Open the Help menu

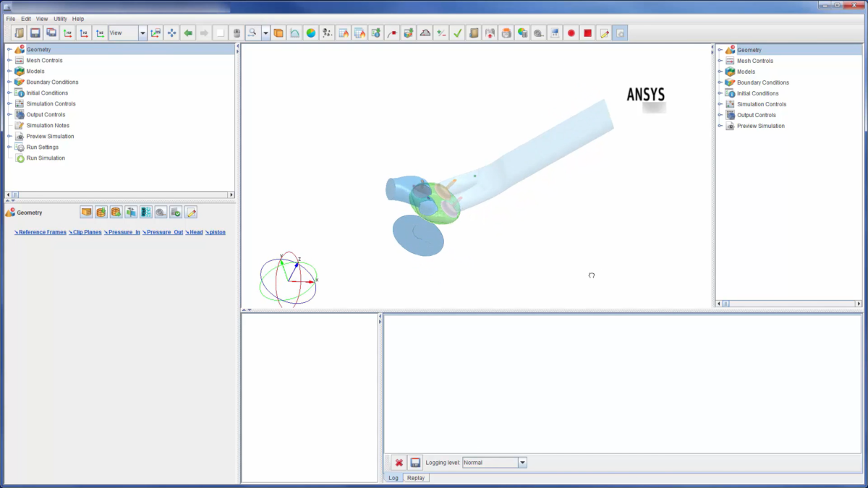point(78,18)
